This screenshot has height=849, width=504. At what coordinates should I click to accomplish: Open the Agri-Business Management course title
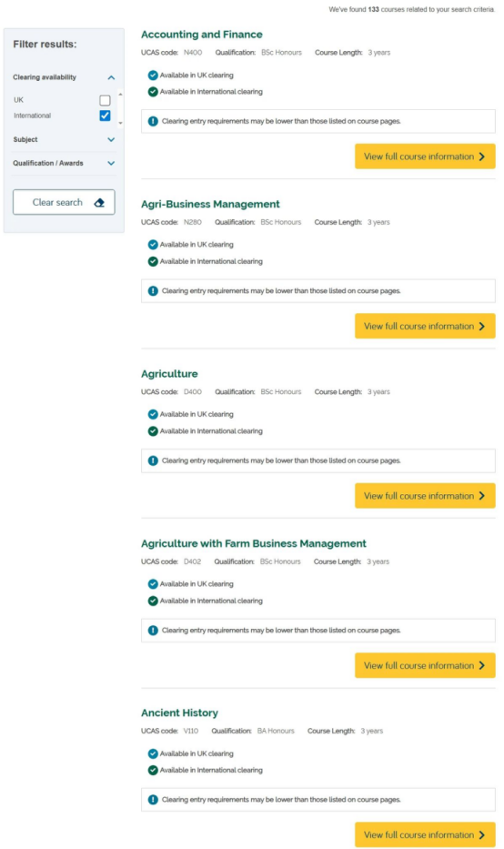pos(210,204)
